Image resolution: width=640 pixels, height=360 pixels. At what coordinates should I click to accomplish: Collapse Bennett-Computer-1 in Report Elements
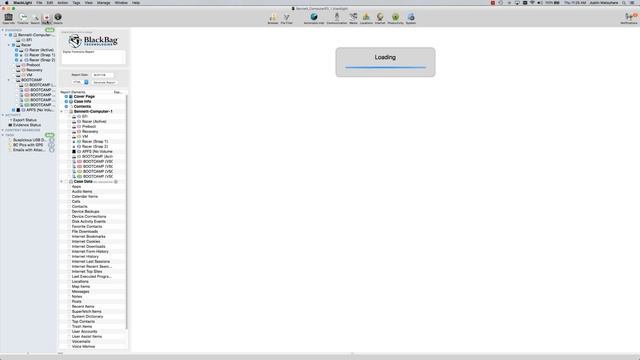[62, 111]
